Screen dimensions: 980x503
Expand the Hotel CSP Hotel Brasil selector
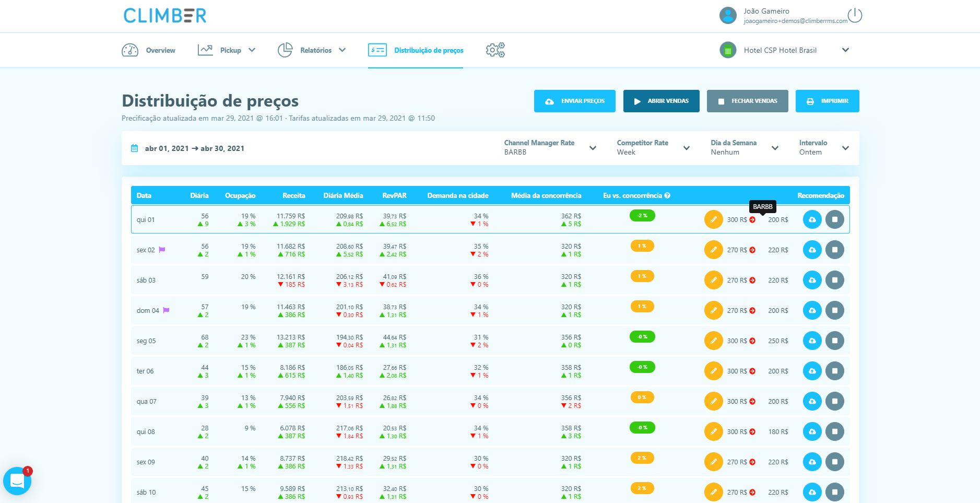point(845,50)
